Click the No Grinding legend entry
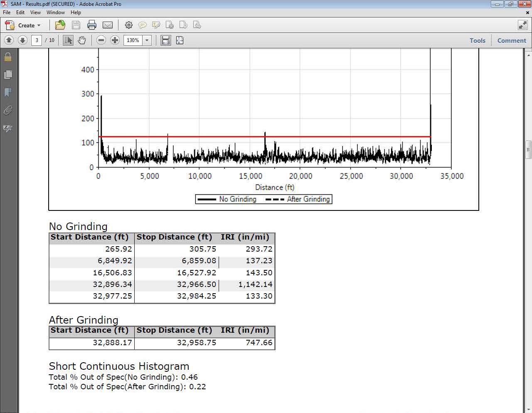Screen dimensions: 532x413 pos(227,199)
